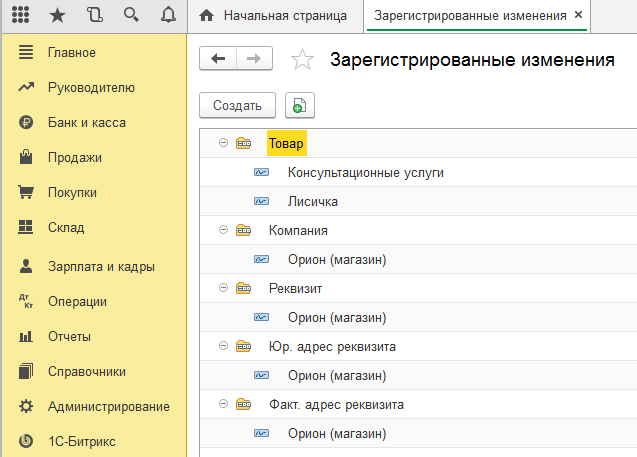Screen dimensions: 637x457
Task: Click the Создать button
Action: tap(237, 106)
